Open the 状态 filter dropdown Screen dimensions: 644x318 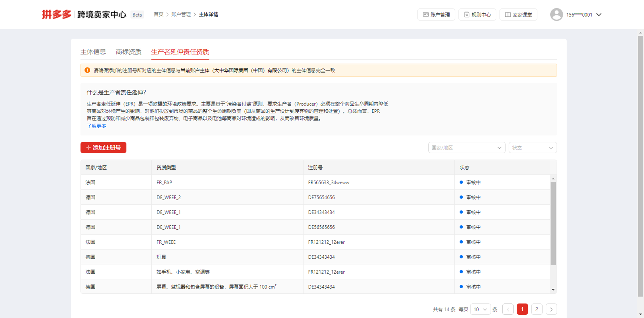pos(532,148)
